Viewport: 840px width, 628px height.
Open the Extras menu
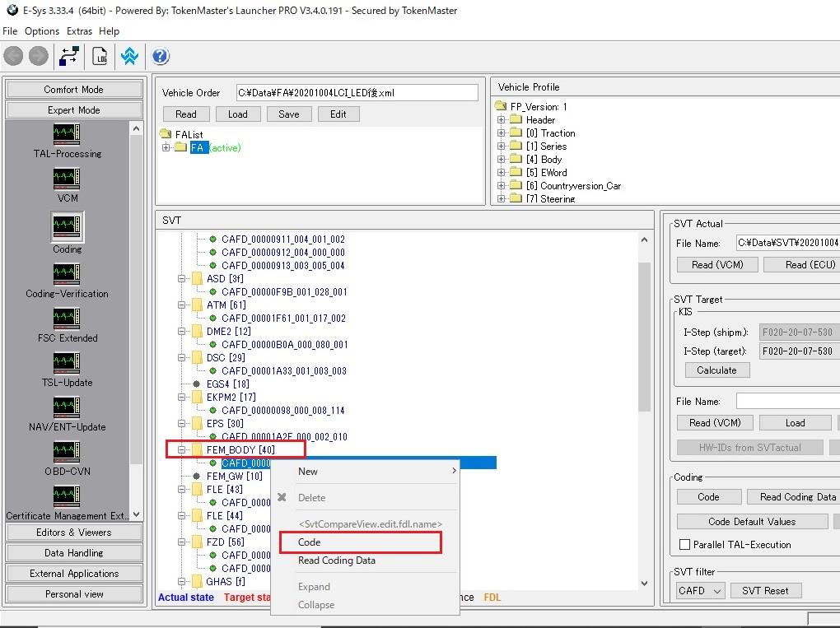tap(79, 31)
